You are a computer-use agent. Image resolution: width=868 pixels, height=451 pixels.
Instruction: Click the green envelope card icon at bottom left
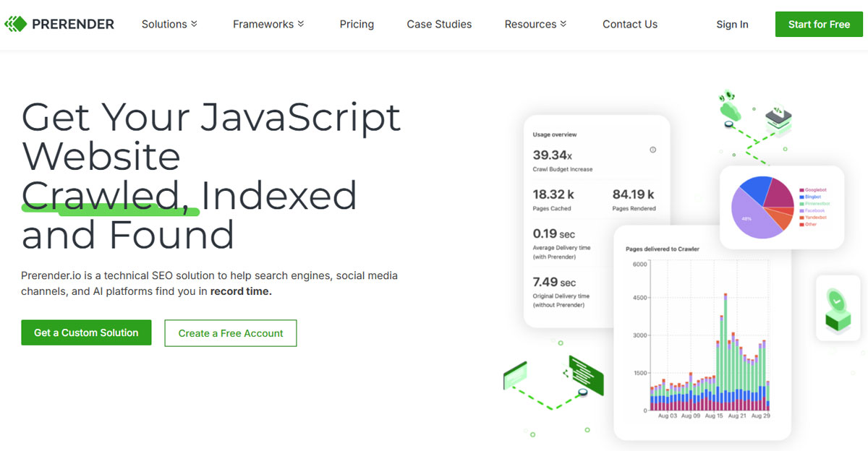(515, 377)
